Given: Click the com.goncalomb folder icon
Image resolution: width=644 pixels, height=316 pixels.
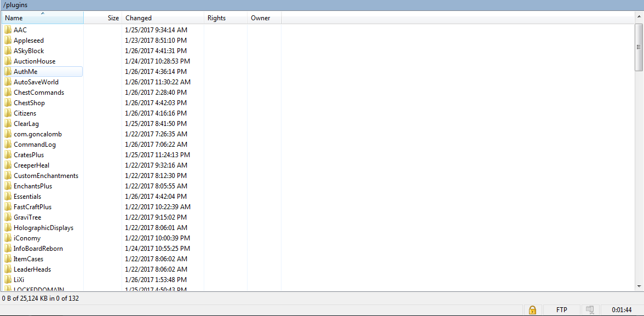Looking at the screenshot, I should click(8, 134).
